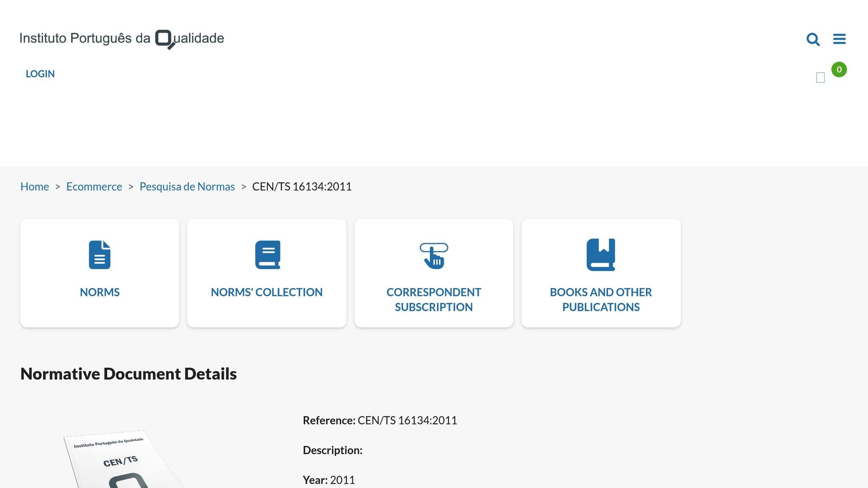Open the LOGIN link
Screen dimensions: 868x488
[40, 74]
